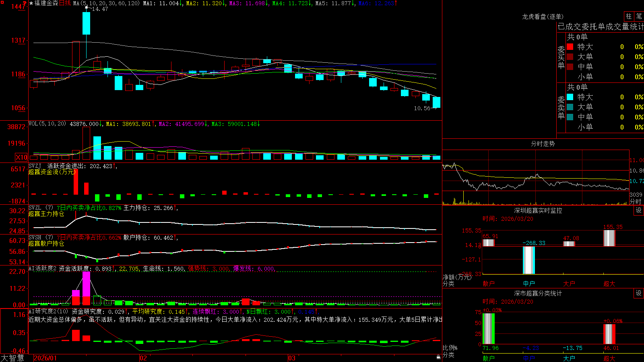644x362 pixels.
Task: Click the 71.96 散户 ratio bar
Action: (489, 329)
